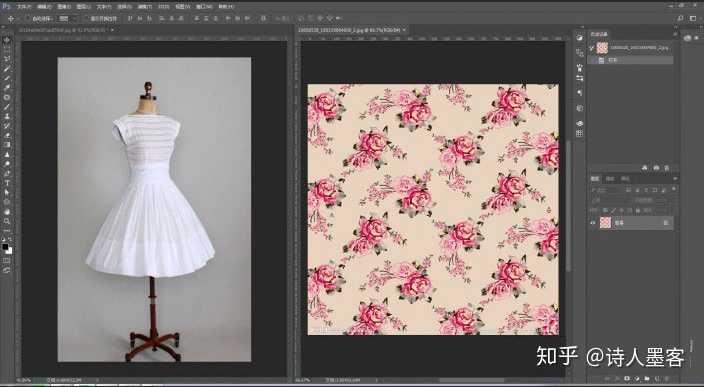Click the screen mode icon at toolbar bottom
This screenshot has height=387, width=704.
coord(7,269)
